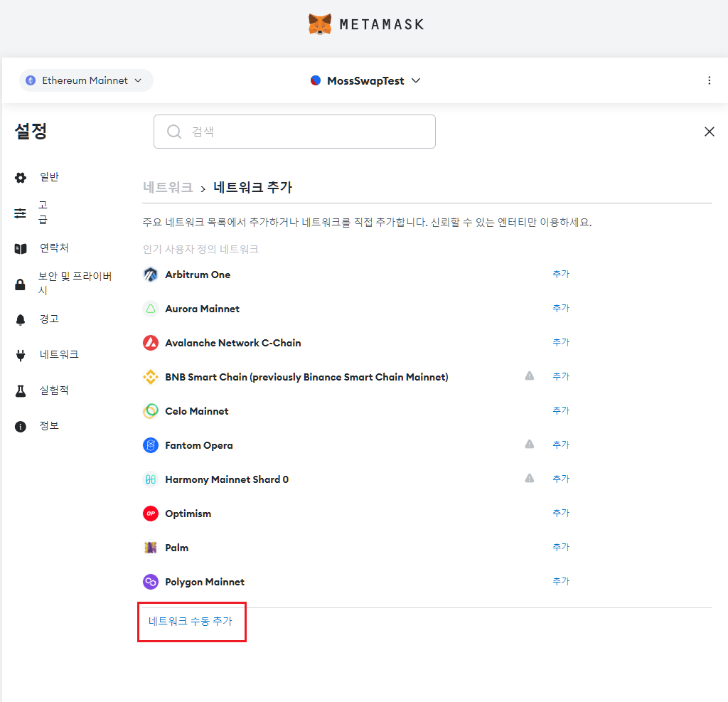The width and height of the screenshot is (728, 702).
Task: Open the 경고 settings tab
Action: tap(49, 319)
